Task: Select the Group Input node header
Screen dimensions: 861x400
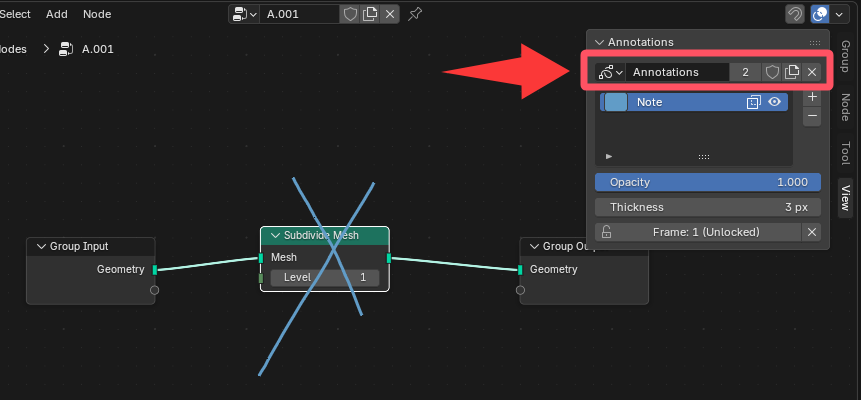Action: [x=91, y=247]
